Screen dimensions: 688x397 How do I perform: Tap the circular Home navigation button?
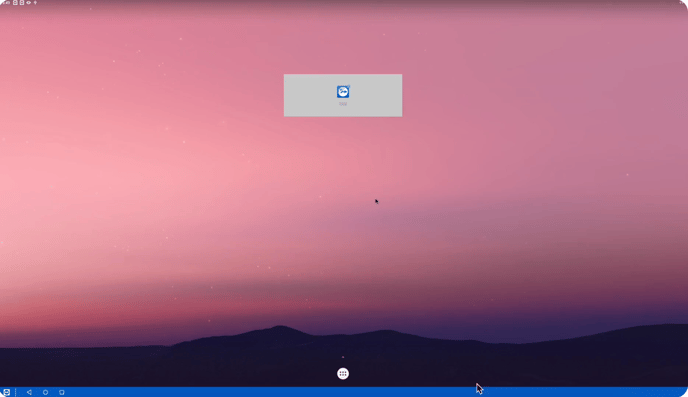pos(45,392)
